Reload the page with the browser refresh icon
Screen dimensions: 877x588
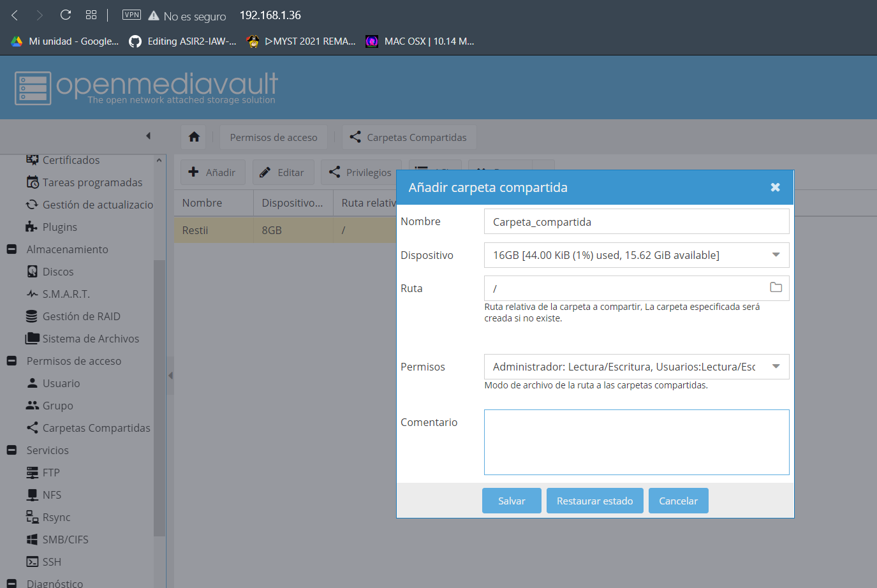(65, 15)
